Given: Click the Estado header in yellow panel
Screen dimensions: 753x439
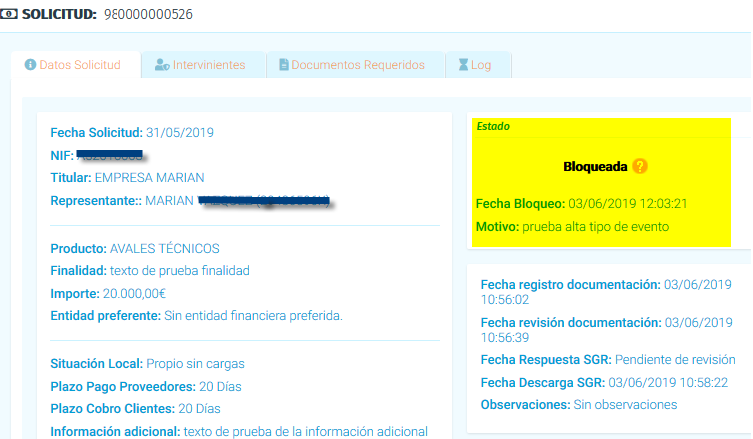Looking at the screenshot, I should click(493, 126).
